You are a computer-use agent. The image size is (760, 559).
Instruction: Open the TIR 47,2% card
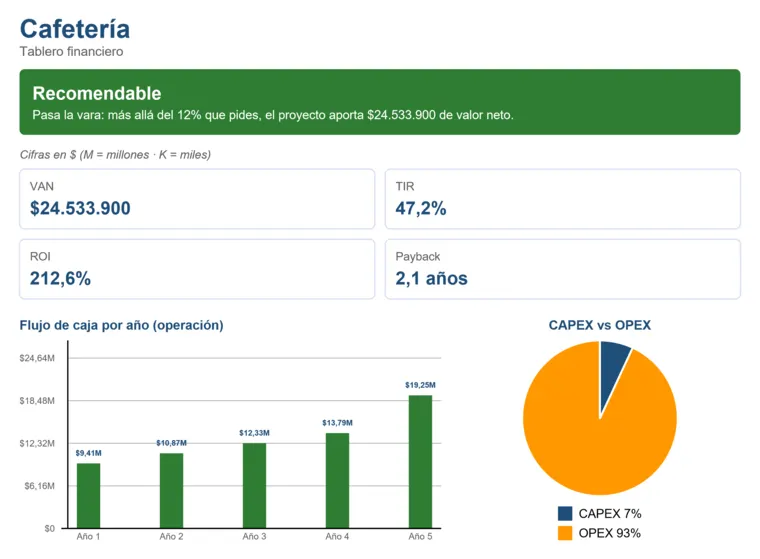pos(563,199)
